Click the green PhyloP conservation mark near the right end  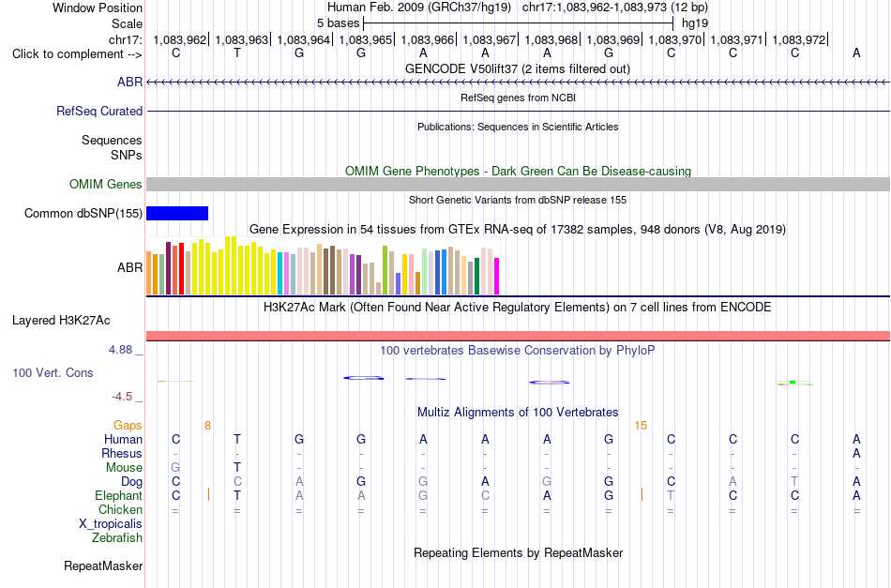tap(793, 383)
